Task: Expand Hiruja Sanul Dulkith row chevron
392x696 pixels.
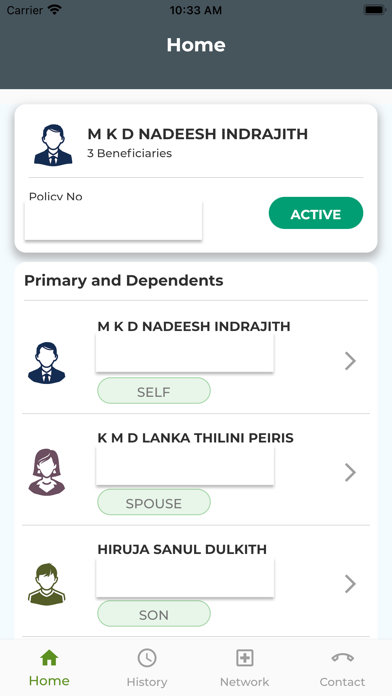Action: tap(350, 584)
